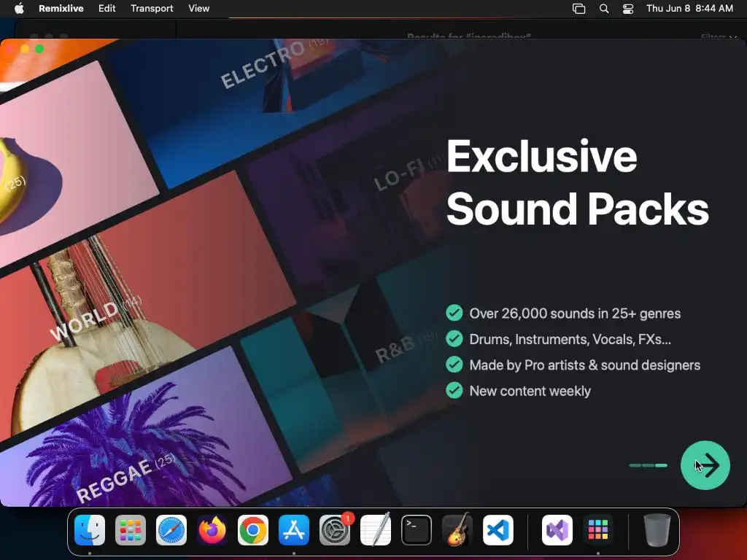The image size is (747, 560).
Task: Close the onboarding window with red button
Action: click(10, 49)
